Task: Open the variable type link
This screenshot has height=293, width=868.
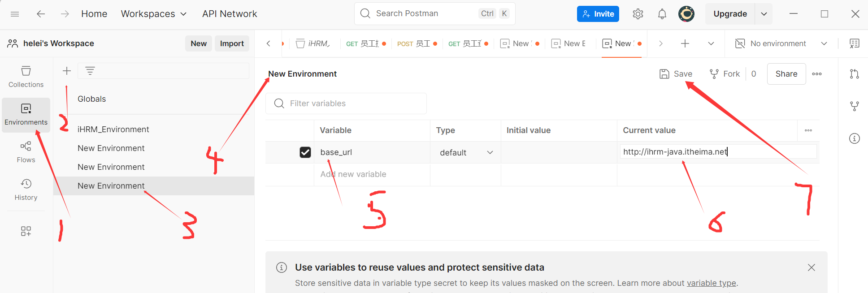Action: (711, 283)
